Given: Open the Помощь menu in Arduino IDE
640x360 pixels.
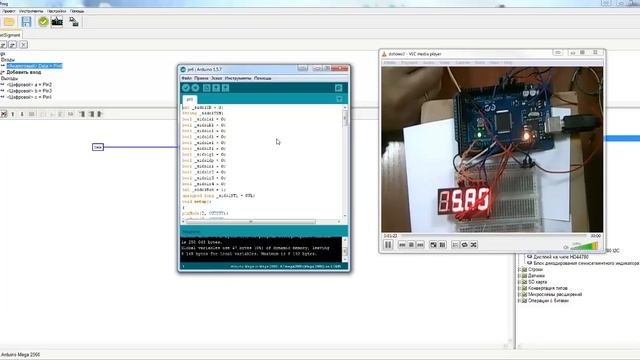Looking at the screenshot, I should 262,78.
